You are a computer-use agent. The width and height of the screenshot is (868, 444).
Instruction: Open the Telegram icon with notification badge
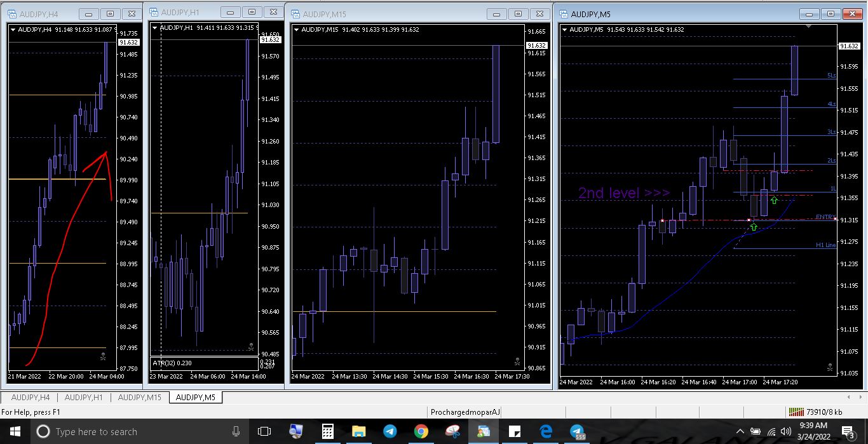pos(577,431)
